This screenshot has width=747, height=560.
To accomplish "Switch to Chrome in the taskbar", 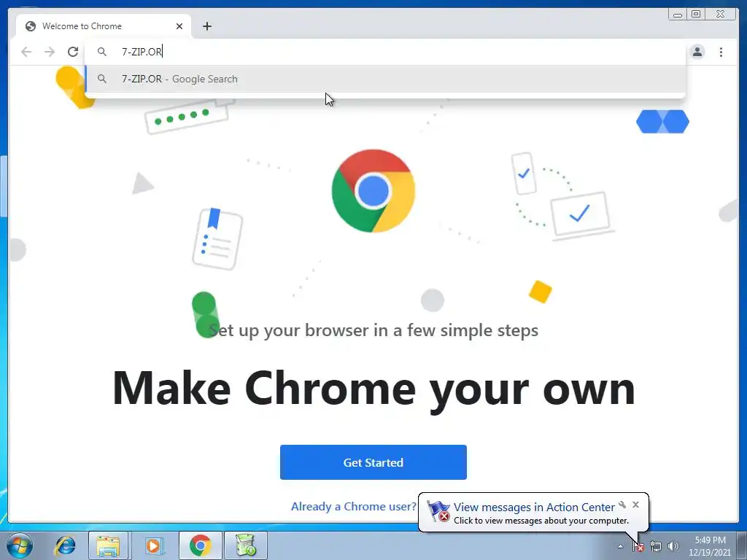I will (x=200, y=545).
